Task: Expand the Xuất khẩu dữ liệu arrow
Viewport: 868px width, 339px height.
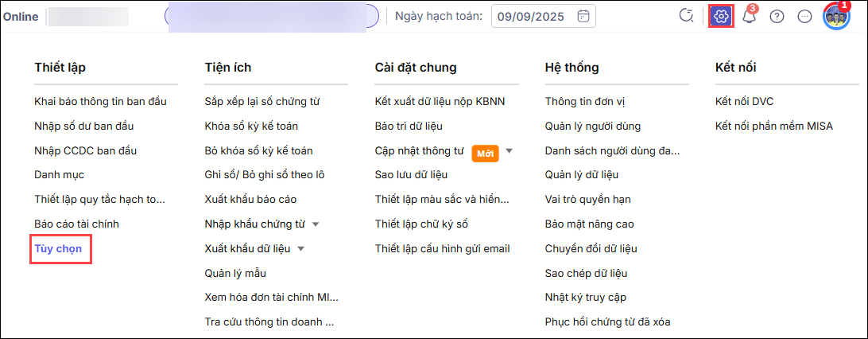Action: (300, 249)
